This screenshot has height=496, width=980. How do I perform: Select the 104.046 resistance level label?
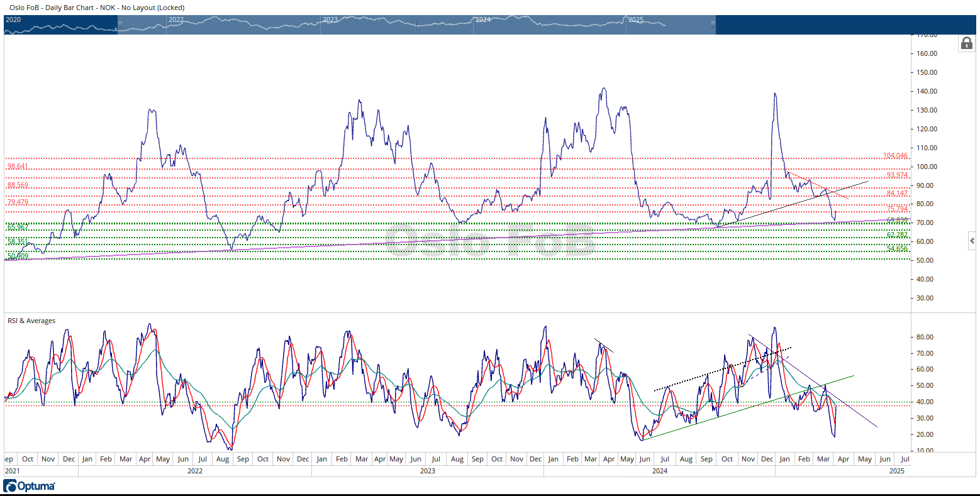pyautogui.click(x=895, y=156)
